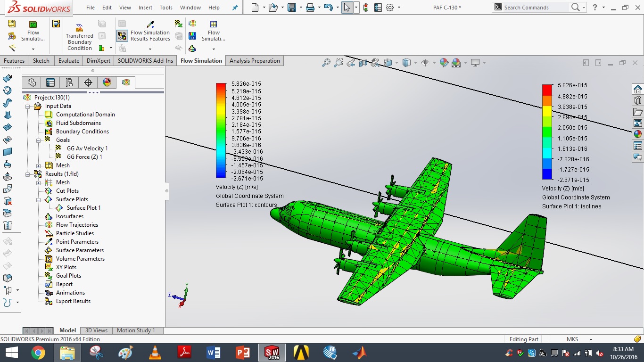Image resolution: width=644 pixels, height=362 pixels.
Task: Open the ConfigurationManager tab icon
Action: 69,82
